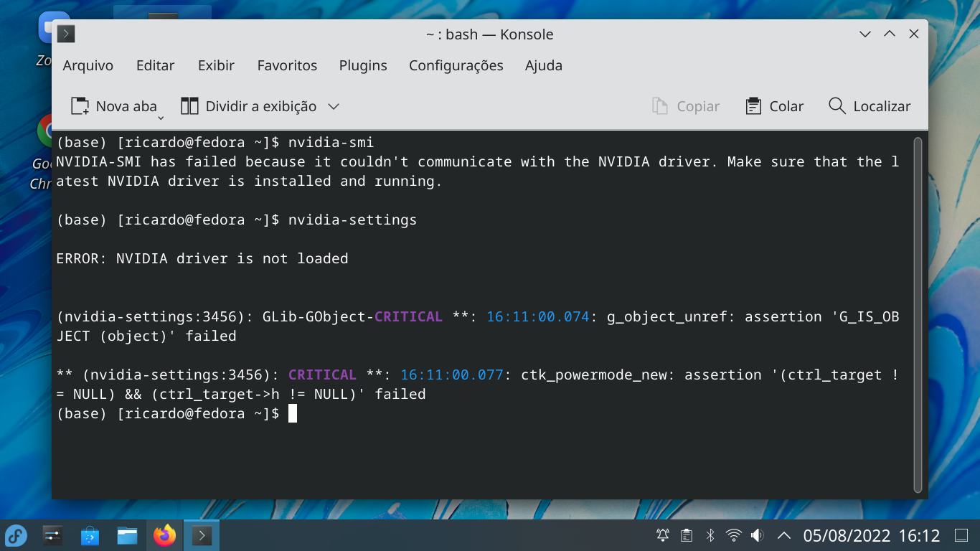The width and height of the screenshot is (980, 551).
Task: Click the Konsole terminal scrollbar
Action: pos(918,314)
